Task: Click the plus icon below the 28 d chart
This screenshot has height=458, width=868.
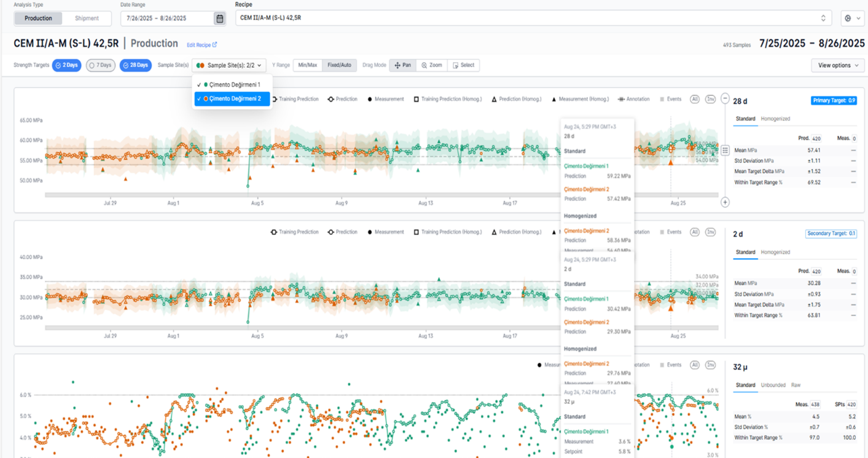Action: tap(725, 202)
